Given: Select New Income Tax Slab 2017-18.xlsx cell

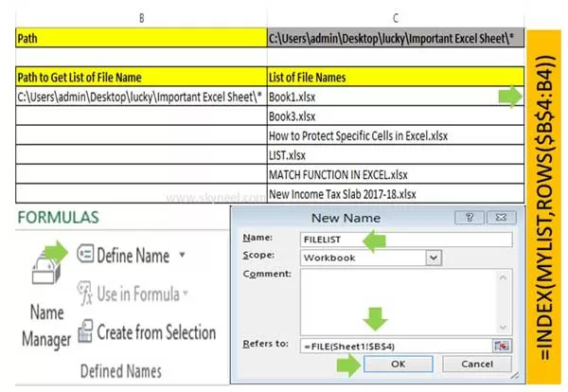Looking at the screenshot, I should tap(396, 194).
